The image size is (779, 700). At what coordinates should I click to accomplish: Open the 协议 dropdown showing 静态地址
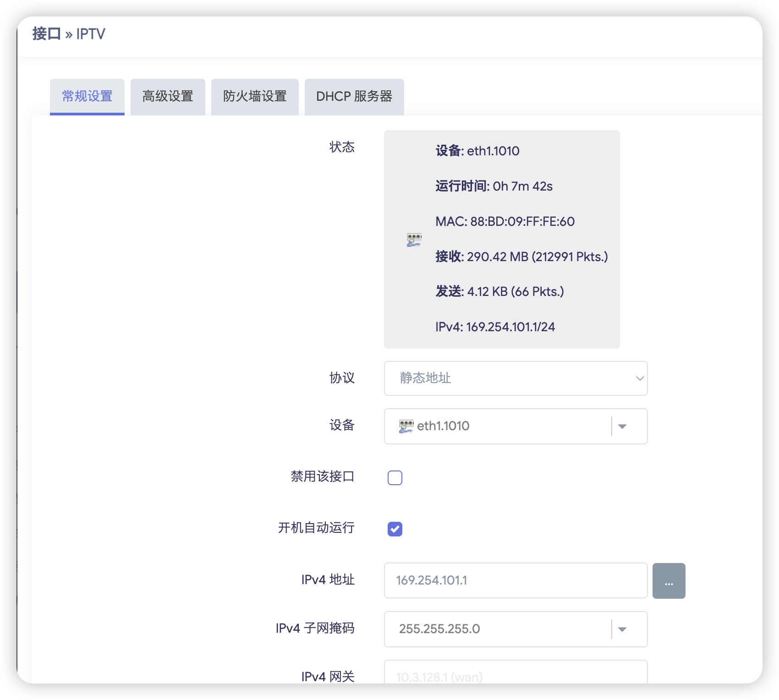[515, 378]
